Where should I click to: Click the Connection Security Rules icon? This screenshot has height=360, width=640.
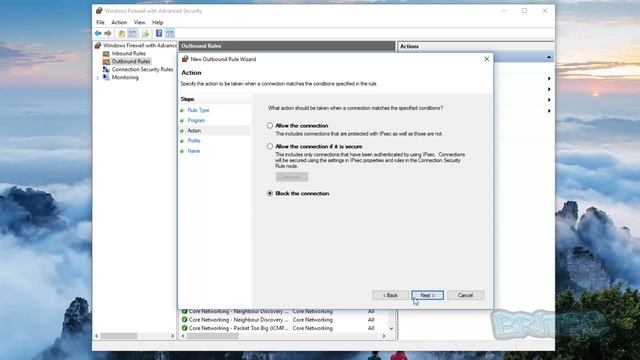point(106,69)
